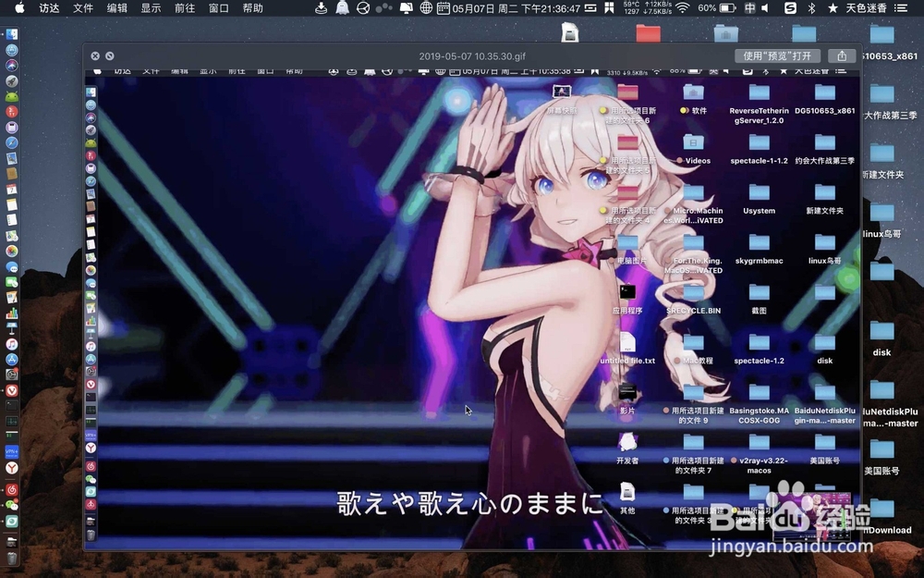The width and height of the screenshot is (924, 578).
Task: Open the blue VPN app in Dock
Action: pyautogui.click(x=11, y=452)
